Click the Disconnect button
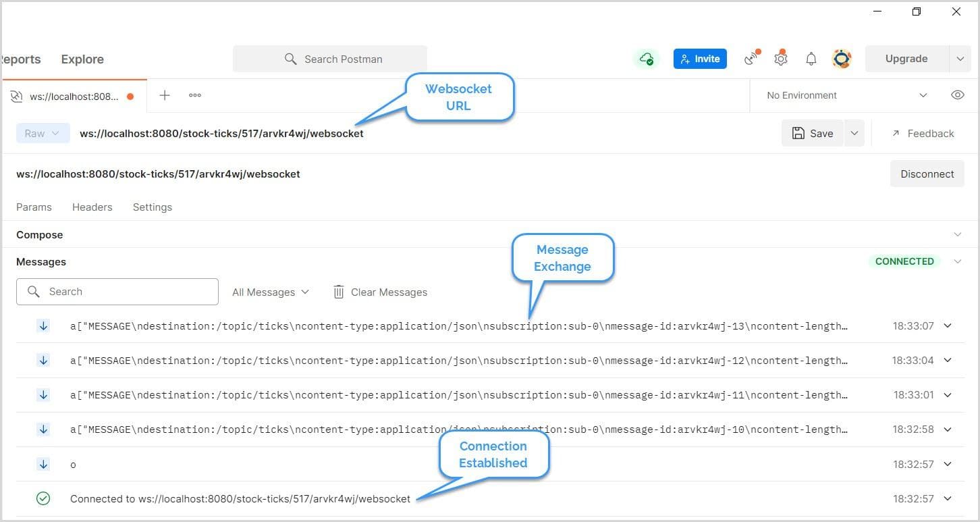 click(x=927, y=174)
